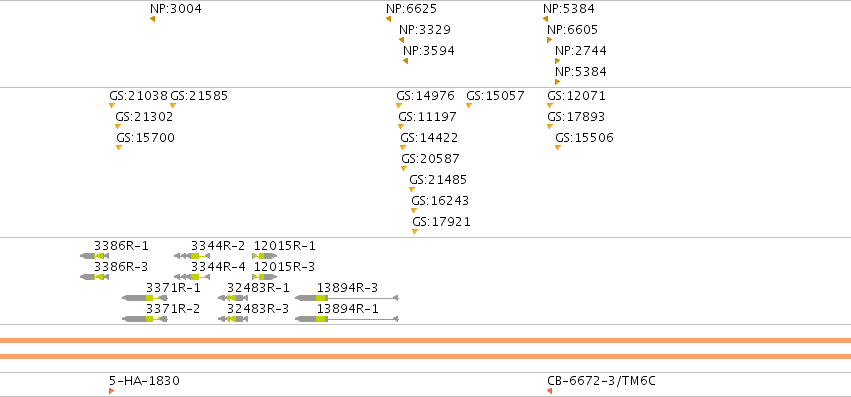Select the NP:6605 arrow marker
The image size is (851, 397).
point(549,40)
